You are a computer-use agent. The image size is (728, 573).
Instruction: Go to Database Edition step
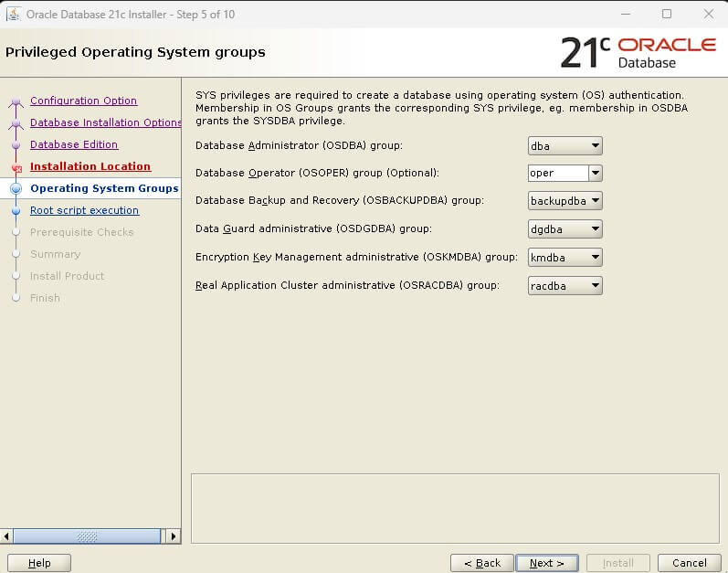[74, 144]
